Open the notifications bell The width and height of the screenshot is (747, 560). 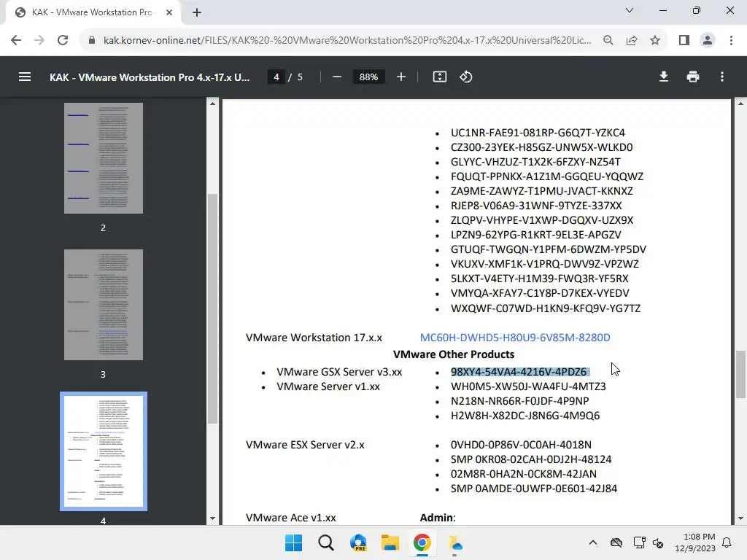727,542
